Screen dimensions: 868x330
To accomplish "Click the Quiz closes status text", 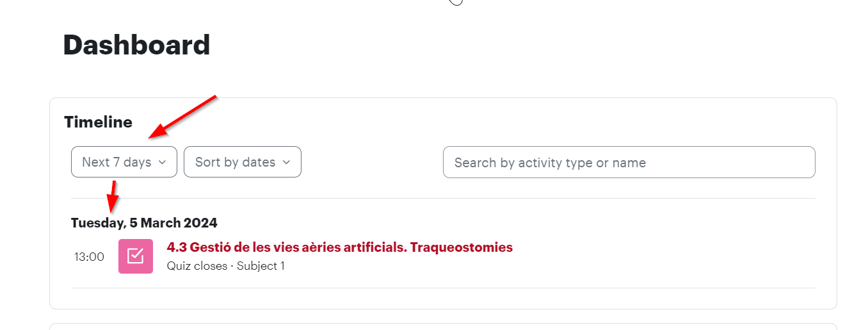I will coord(197,266).
